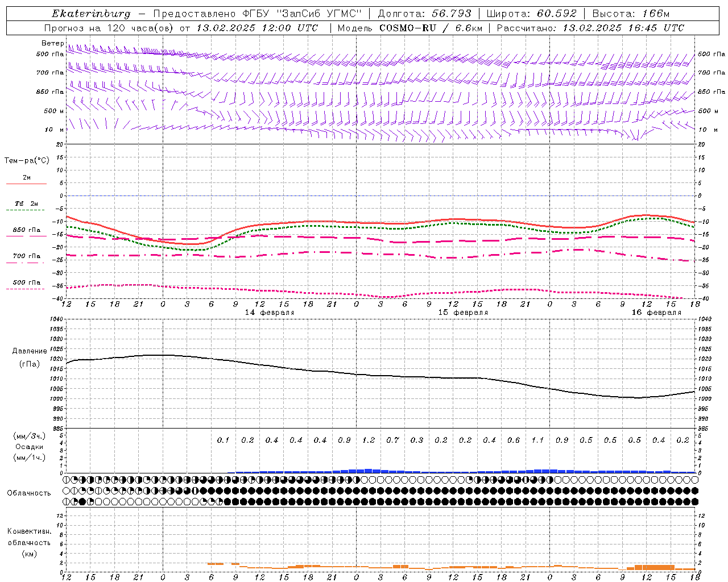Click the 'Td 2м' legend label
Image resolution: width=728 pixels, height=582 pixels.
click(x=26, y=203)
